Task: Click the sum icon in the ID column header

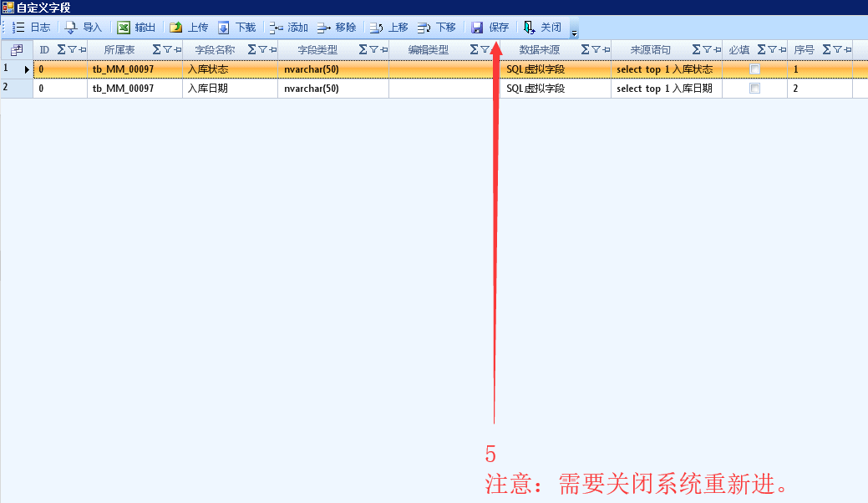Action: 61,50
